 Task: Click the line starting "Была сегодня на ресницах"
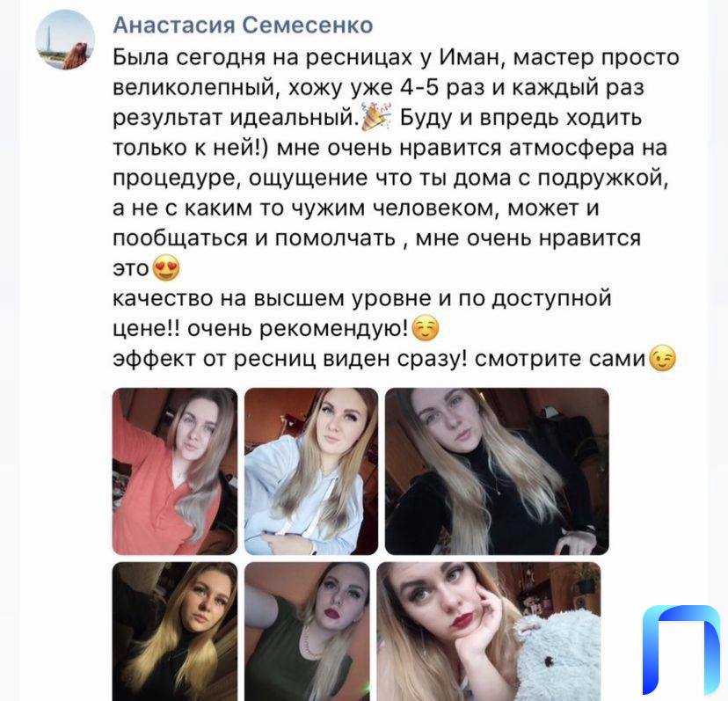(396, 57)
